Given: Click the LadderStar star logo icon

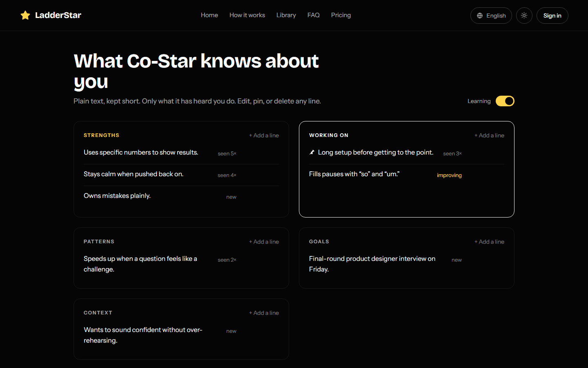Looking at the screenshot, I should pyautogui.click(x=25, y=16).
